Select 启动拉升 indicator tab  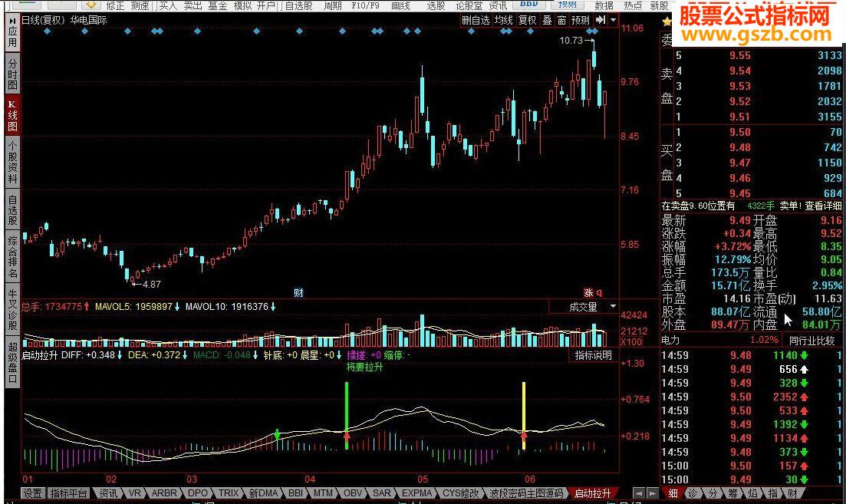[x=592, y=493]
